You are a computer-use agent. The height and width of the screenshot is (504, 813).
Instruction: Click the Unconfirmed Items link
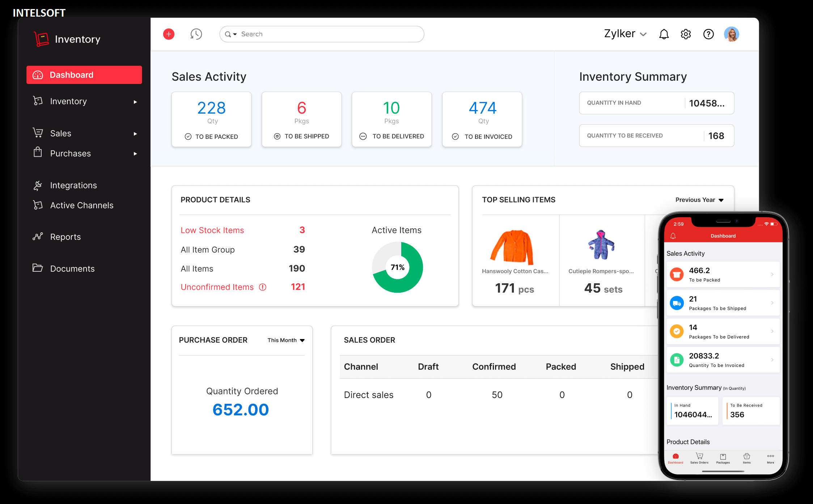click(x=217, y=287)
